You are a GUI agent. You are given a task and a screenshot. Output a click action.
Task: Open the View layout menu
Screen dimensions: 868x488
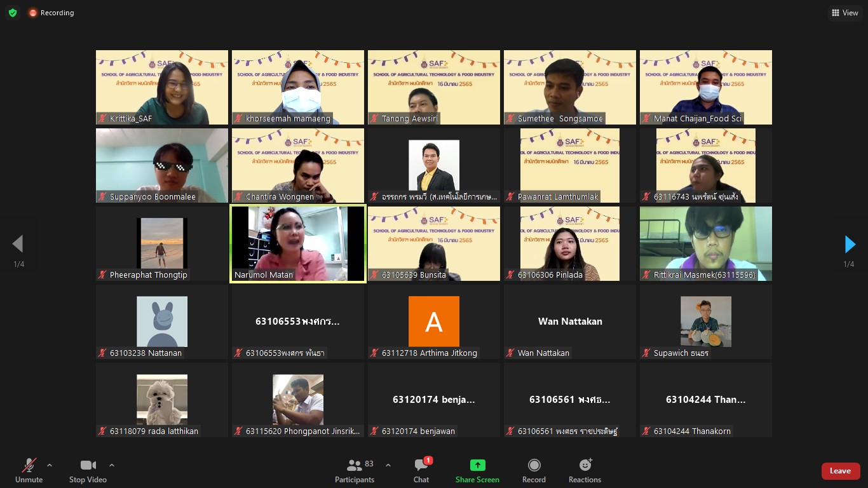[x=844, y=13]
